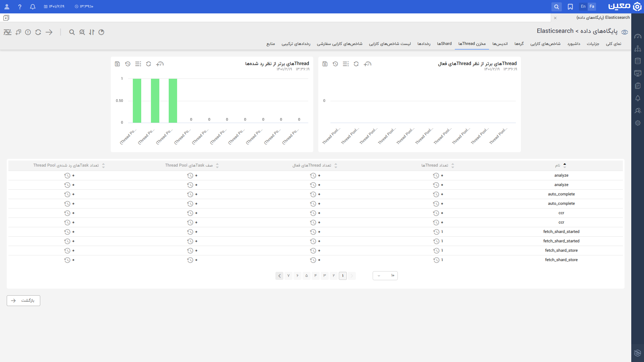This screenshot has height=362, width=644.
Task: Go to next page arrow
Action: click(279, 276)
